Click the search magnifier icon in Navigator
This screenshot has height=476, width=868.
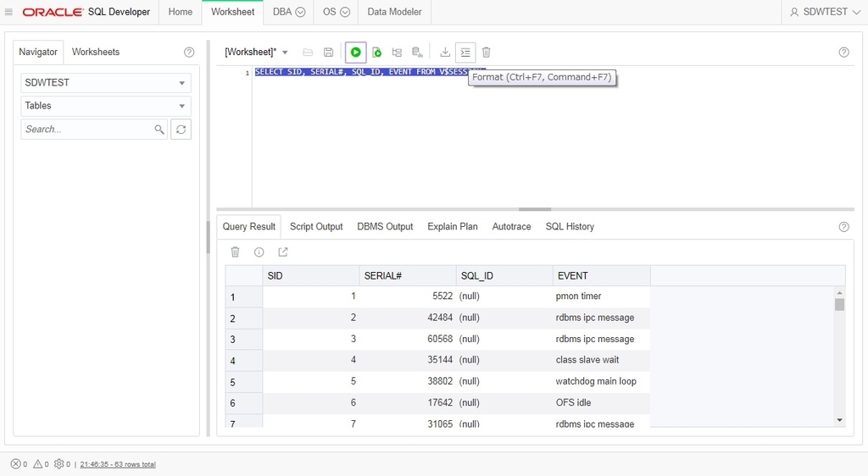tap(159, 130)
